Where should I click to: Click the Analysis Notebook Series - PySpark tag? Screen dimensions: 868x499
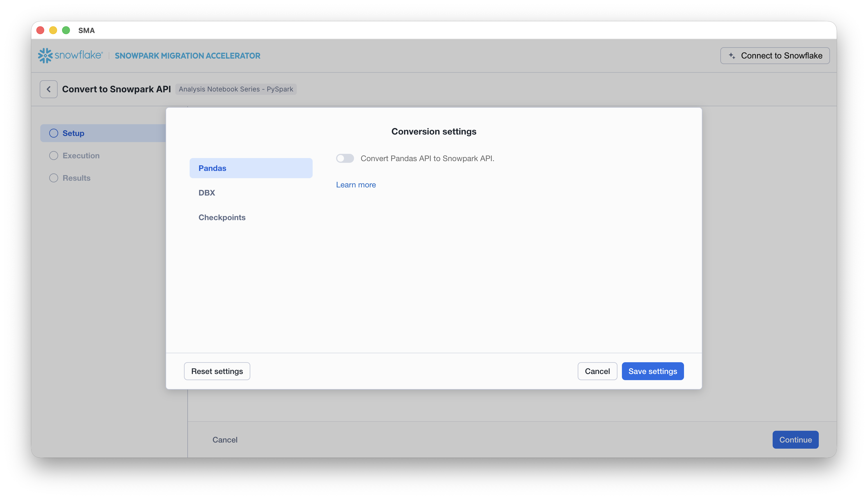pyautogui.click(x=236, y=89)
